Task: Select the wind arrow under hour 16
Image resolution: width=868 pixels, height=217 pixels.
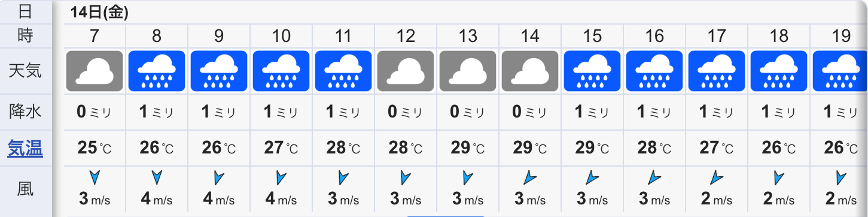Action: [x=654, y=177]
